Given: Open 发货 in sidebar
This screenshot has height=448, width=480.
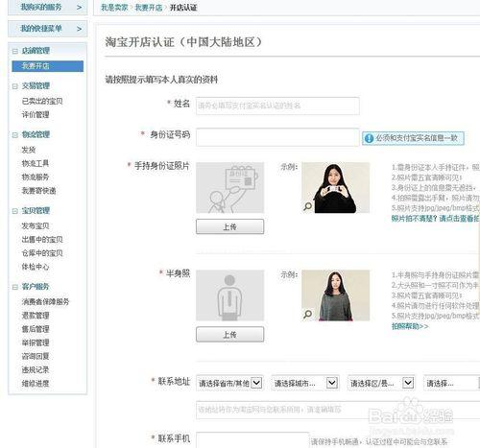Looking at the screenshot, I should (29, 150).
